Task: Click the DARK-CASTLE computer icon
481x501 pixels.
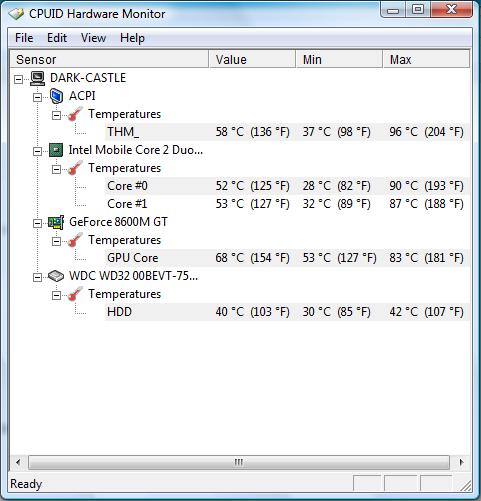Action: 37,78
